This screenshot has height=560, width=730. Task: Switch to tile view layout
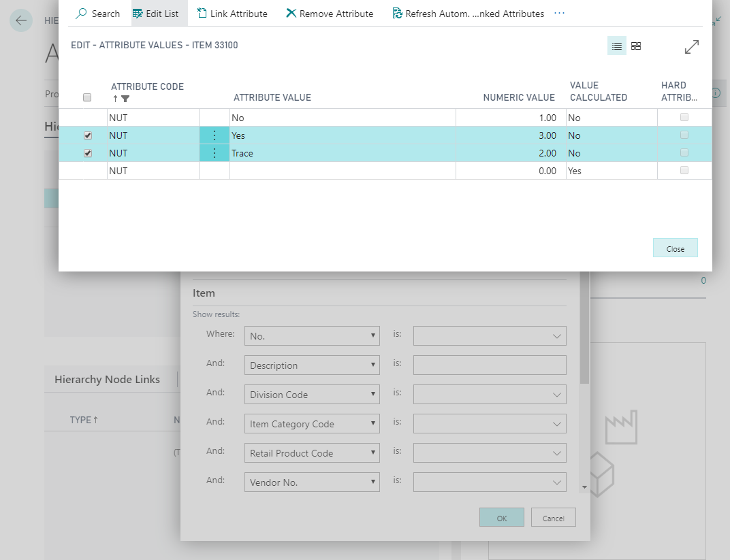(x=636, y=46)
